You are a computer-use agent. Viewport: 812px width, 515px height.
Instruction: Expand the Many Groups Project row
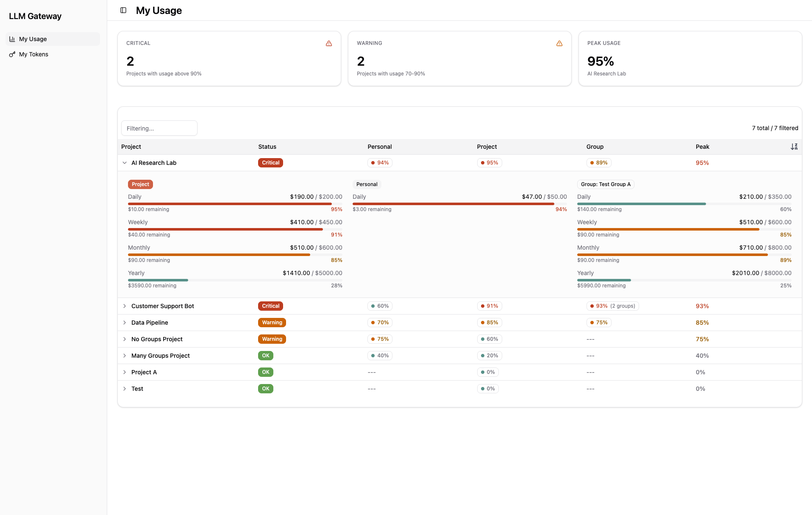click(x=125, y=356)
